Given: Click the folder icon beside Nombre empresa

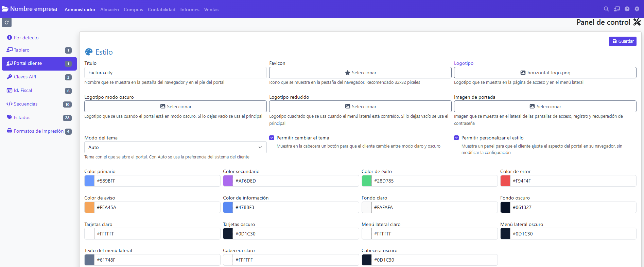Looking at the screenshot, I should click(5, 9).
